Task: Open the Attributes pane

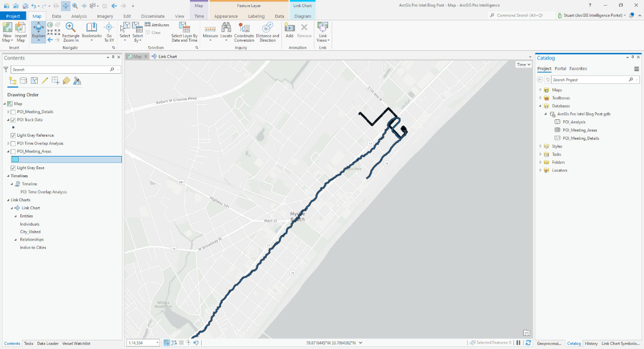Action: point(157,24)
